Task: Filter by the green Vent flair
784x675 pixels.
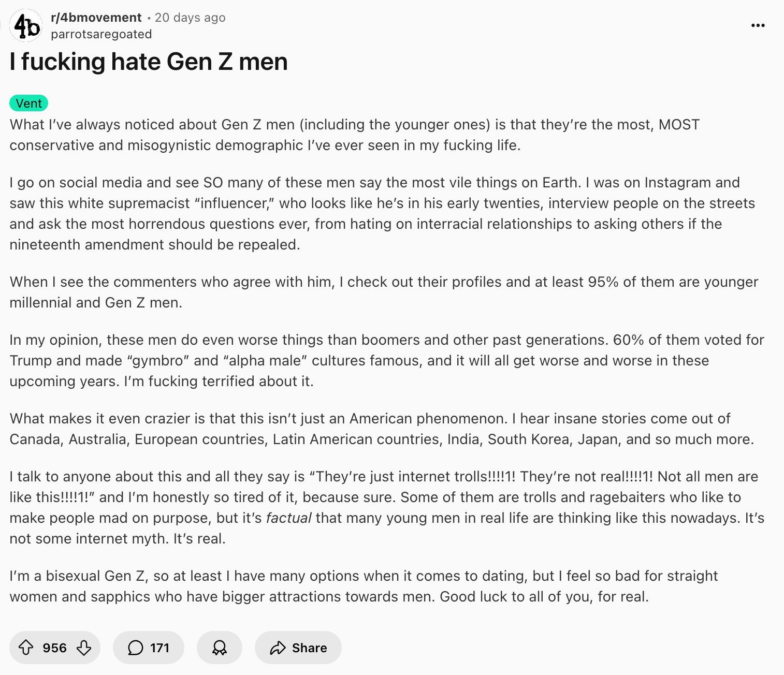Action: pyautogui.click(x=29, y=103)
